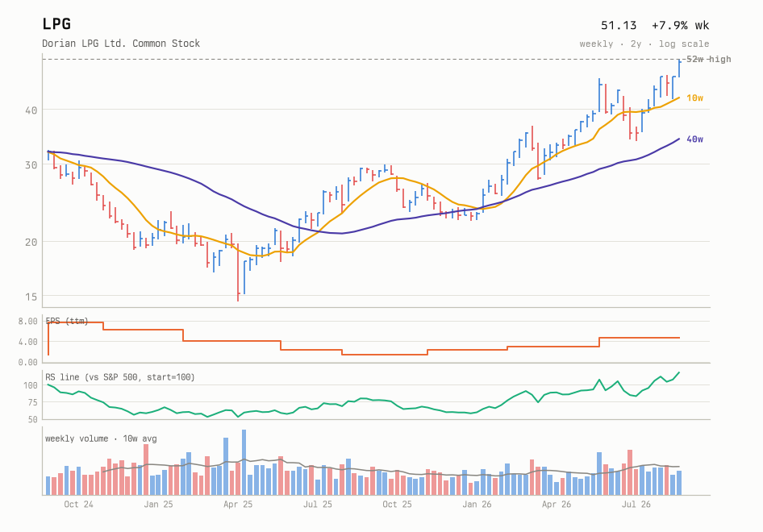This screenshot has width=763, height=532.
Task: Click the 'weekly volume · 10w avg' label
Action: click(101, 438)
